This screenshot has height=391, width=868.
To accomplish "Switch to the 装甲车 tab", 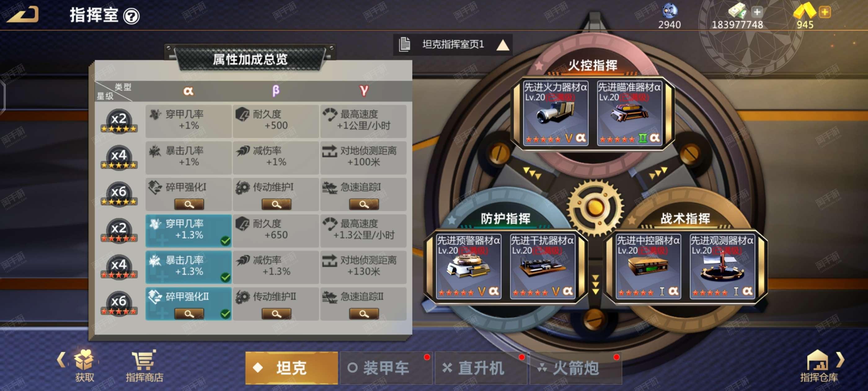I will pos(386,368).
